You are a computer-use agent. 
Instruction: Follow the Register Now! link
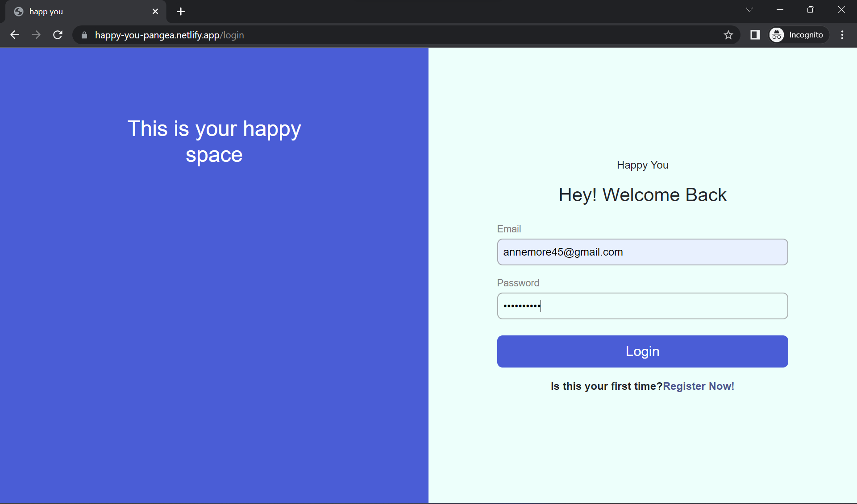coord(699,386)
